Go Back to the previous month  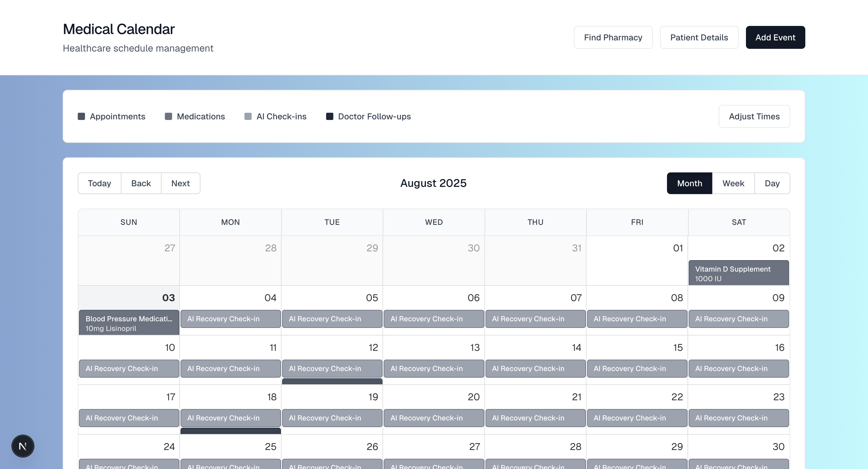[x=141, y=183]
